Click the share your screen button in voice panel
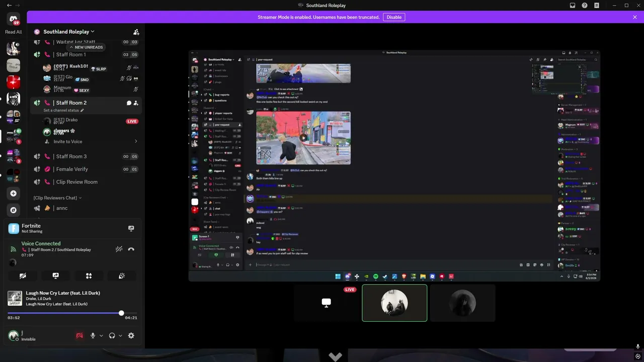This screenshot has height=362, width=644. tap(56, 276)
